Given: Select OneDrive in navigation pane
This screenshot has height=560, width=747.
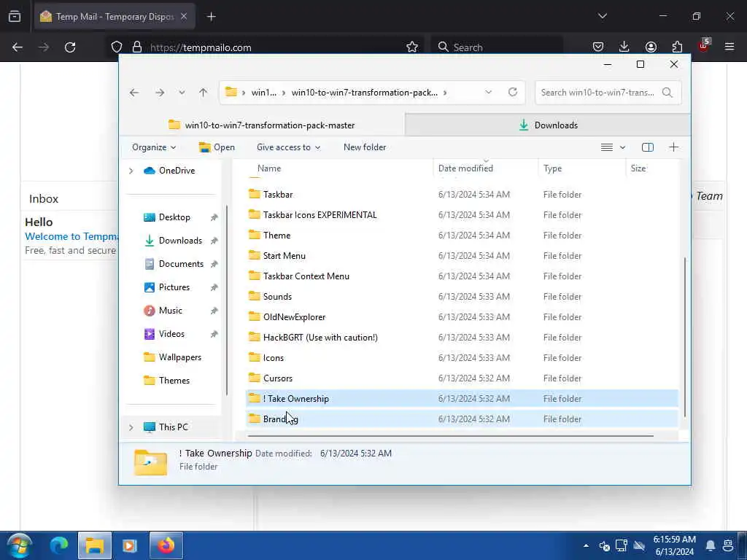Looking at the screenshot, I should (169, 171).
